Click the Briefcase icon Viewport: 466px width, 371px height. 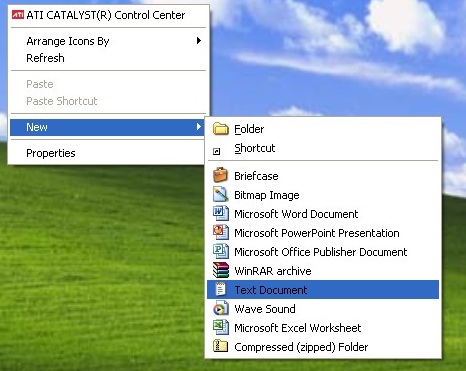pos(220,175)
